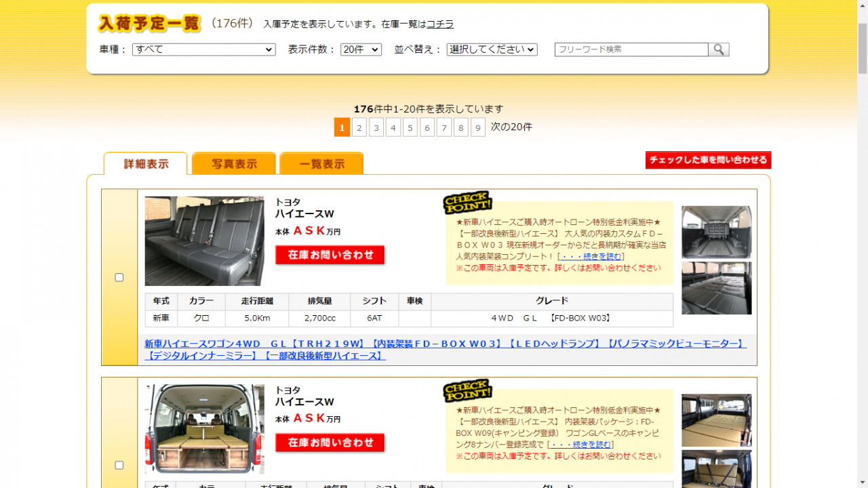Click the 入荷予定一覧 heading
The height and width of the screenshot is (488, 868).
tap(150, 23)
